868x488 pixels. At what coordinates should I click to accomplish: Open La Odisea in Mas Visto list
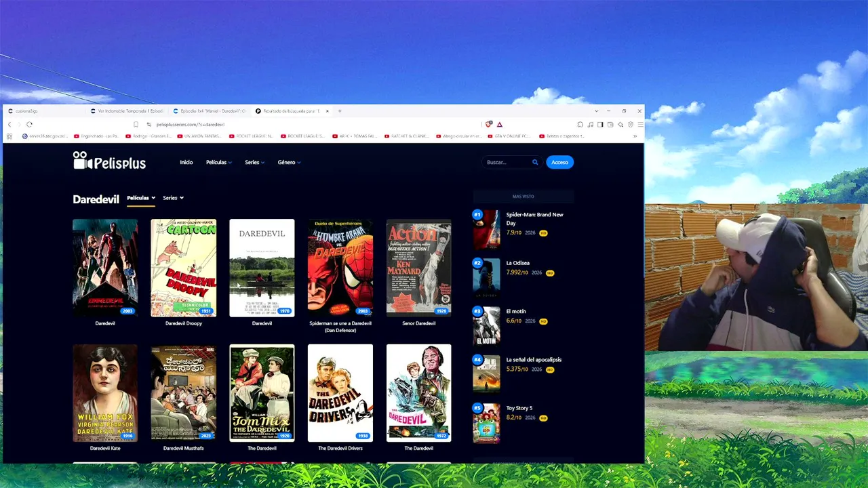click(x=518, y=263)
